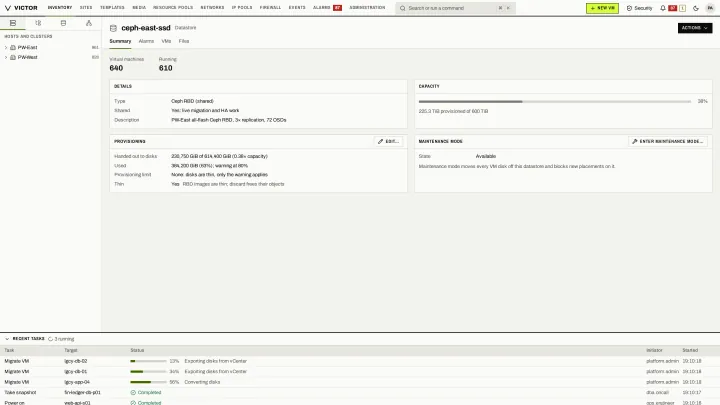Switch to the datastore Alarms tab
The height and width of the screenshot is (405, 720).
point(146,41)
